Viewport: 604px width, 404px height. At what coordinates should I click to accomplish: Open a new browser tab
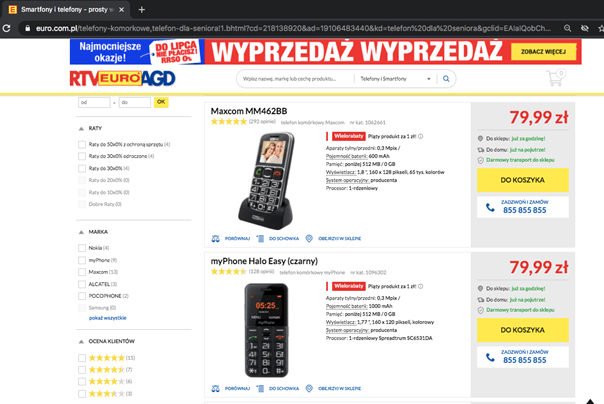142,10
